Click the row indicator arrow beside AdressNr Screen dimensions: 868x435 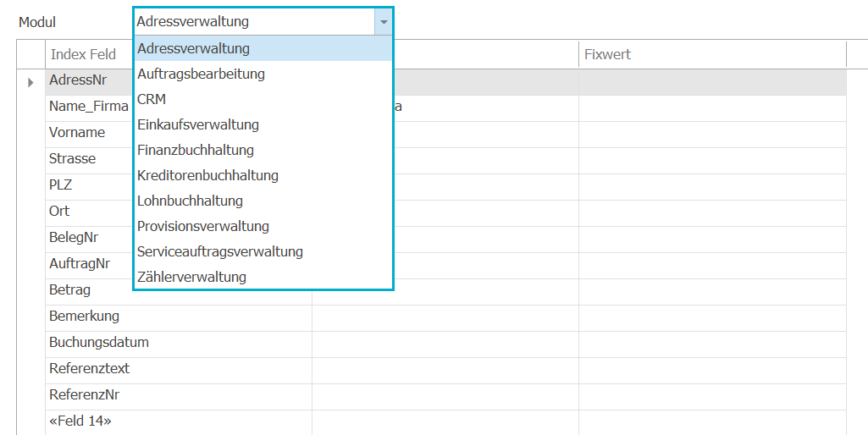[x=30, y=82]
